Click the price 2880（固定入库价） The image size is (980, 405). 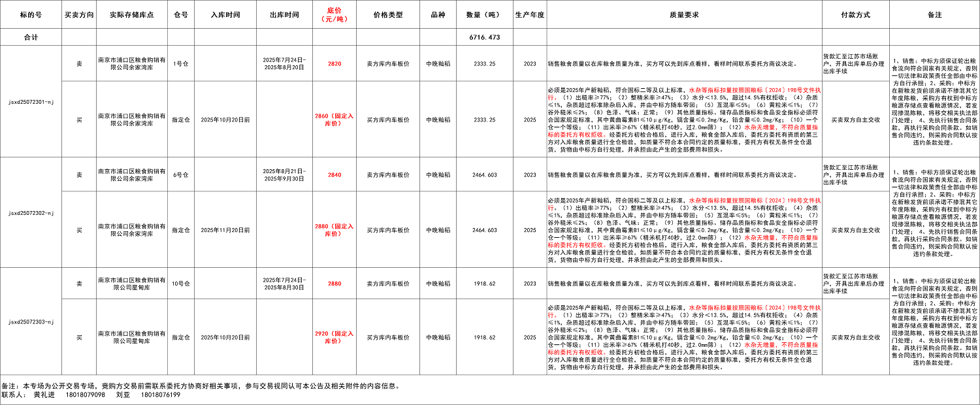(x=335, y=229)
